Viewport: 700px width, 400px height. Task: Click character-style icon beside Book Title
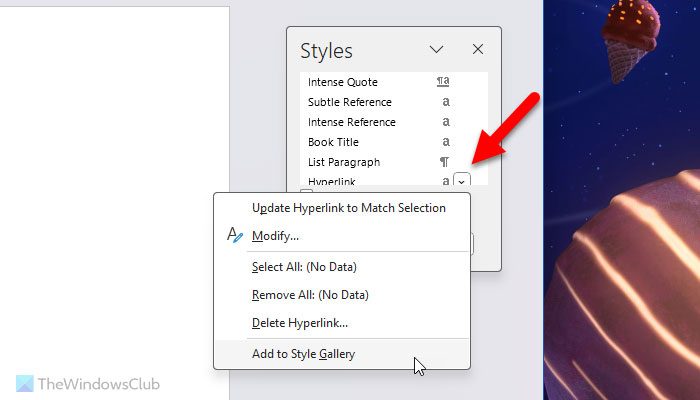pos(445,142)
